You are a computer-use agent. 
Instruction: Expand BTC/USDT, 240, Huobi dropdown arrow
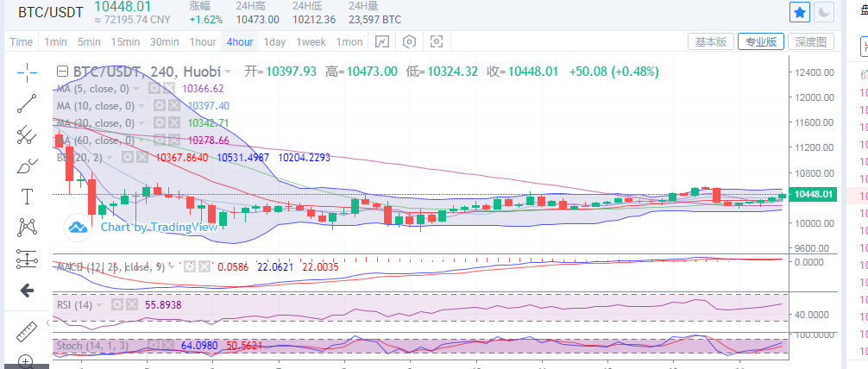pos(227,72)
